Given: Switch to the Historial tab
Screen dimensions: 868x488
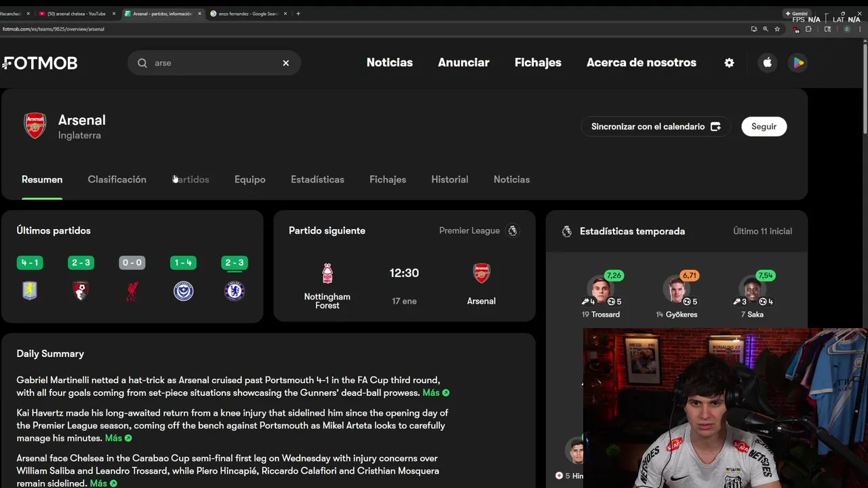Looking at the screenshot, I should [450, 180].
